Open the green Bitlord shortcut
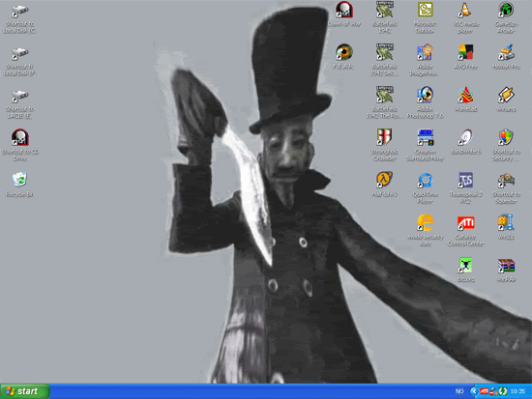Screen dimensions: 532x399 click(x=465, y=265)
